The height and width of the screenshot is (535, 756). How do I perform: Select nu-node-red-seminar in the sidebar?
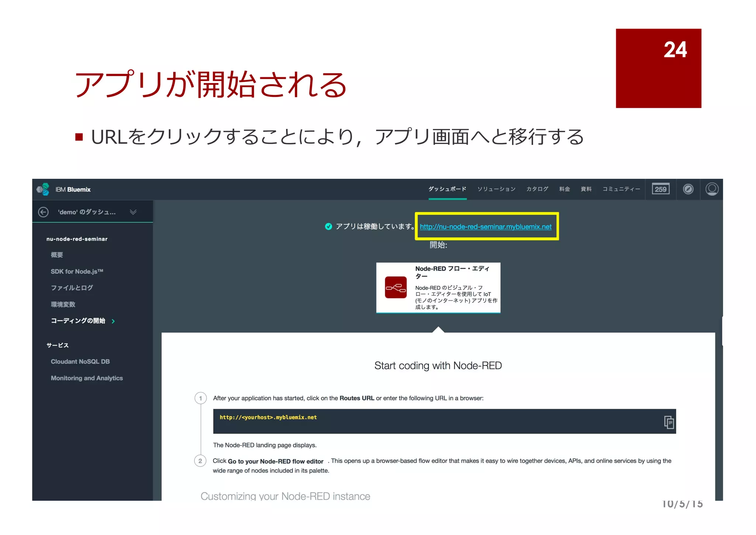point(77,239)
